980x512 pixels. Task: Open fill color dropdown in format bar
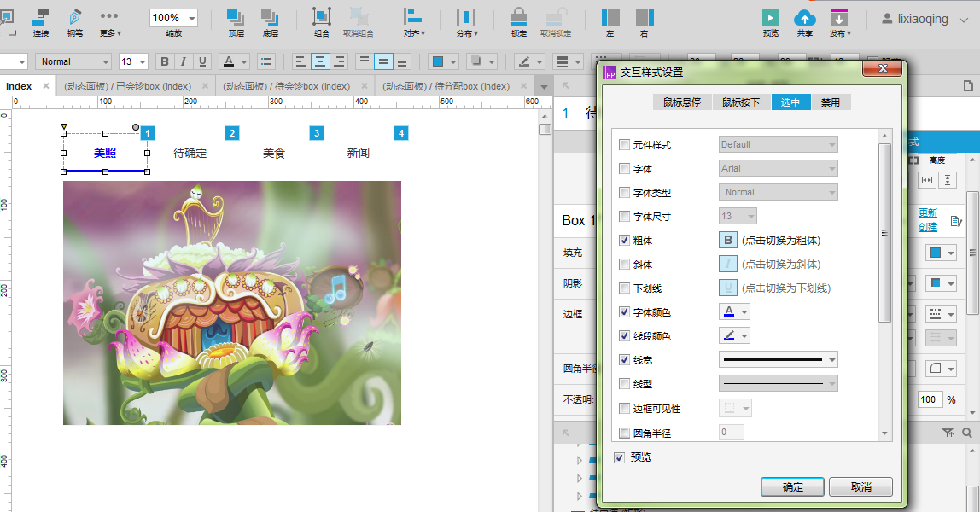coord(454,61)
